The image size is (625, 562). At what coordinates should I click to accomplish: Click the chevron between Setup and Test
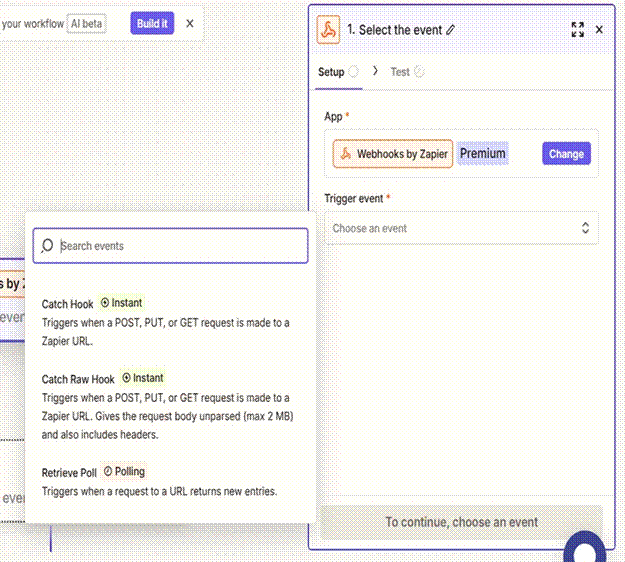coord(375,71)
